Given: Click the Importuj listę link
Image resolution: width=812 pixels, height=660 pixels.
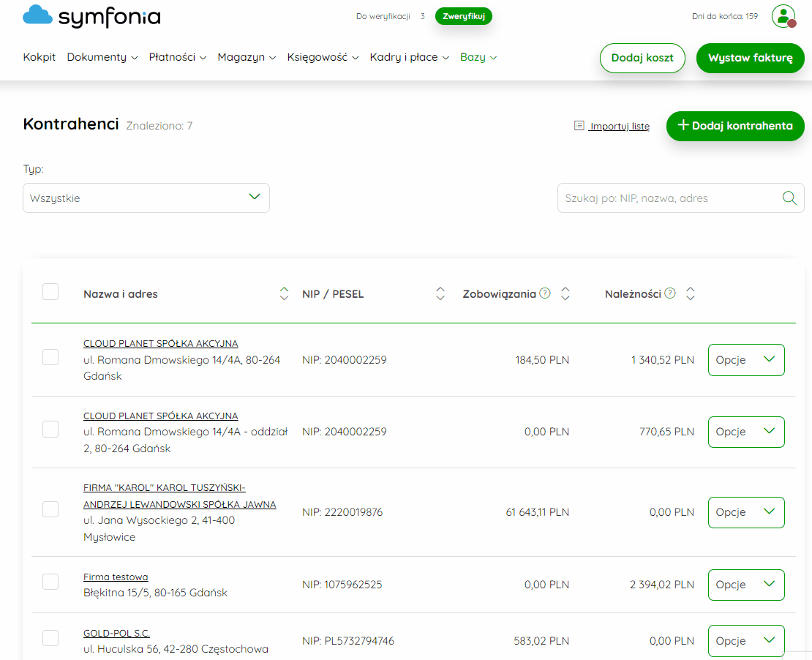Looking at the screenshot, I should click(x=620, y=126).
